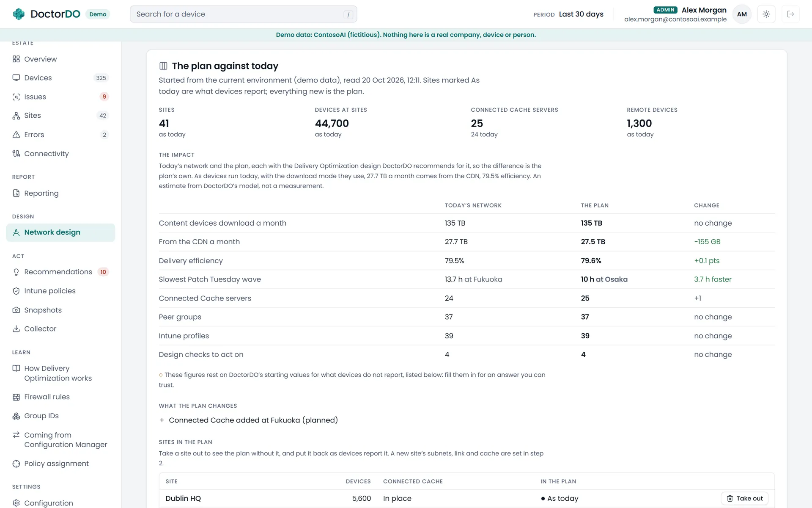The image size is (812, 508).
Task: Click the -155 GB change value
Action: coord(707,242)
